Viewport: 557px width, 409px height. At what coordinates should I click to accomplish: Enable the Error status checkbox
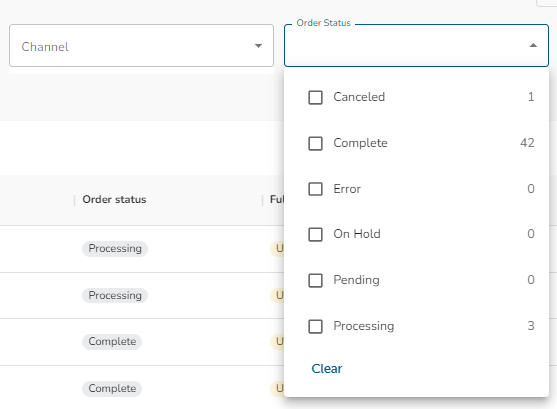pos(315,189)
